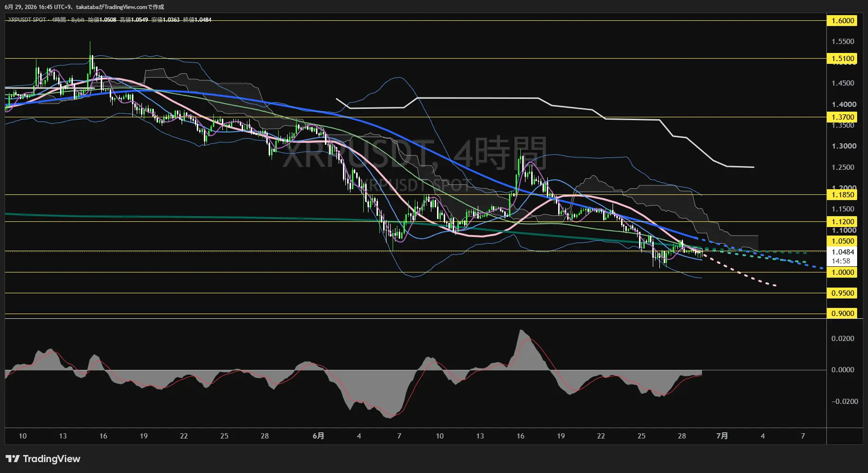Click the 1.1500 tick on the price axis
868x473 pixels.
tap(843, 209)
